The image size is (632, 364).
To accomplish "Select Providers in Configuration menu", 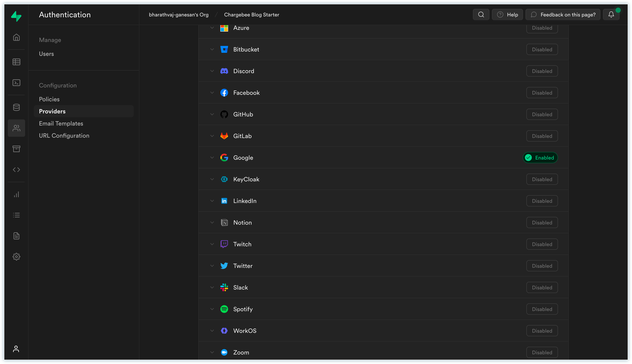I will [x=83, y=111].
